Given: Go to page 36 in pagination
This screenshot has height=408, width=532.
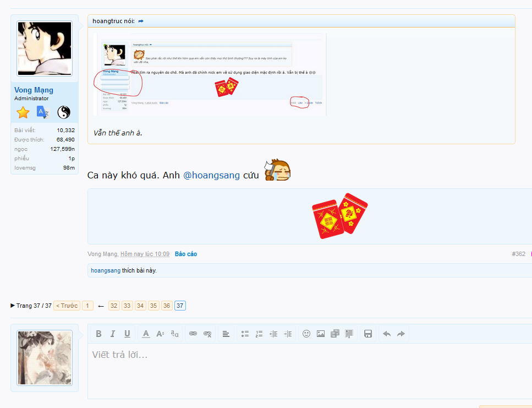Looking at the screenshot, I should 167,306.
